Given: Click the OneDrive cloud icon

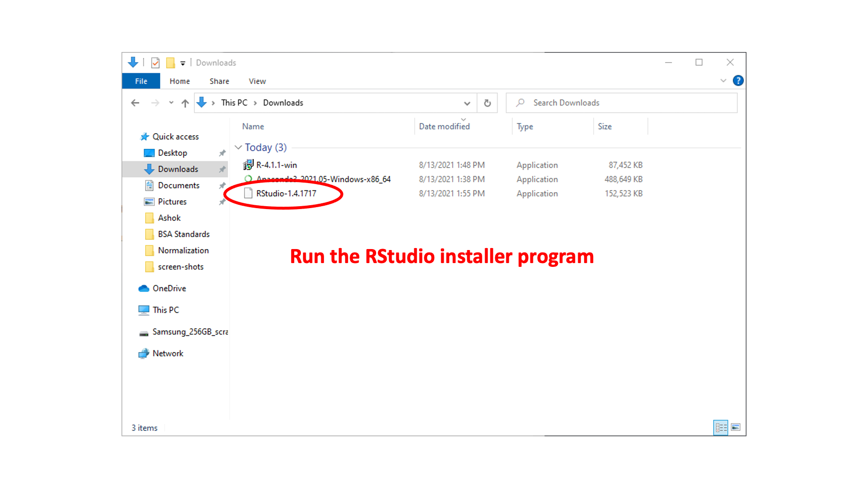Looking at the screenshot, I should point(144,289).
